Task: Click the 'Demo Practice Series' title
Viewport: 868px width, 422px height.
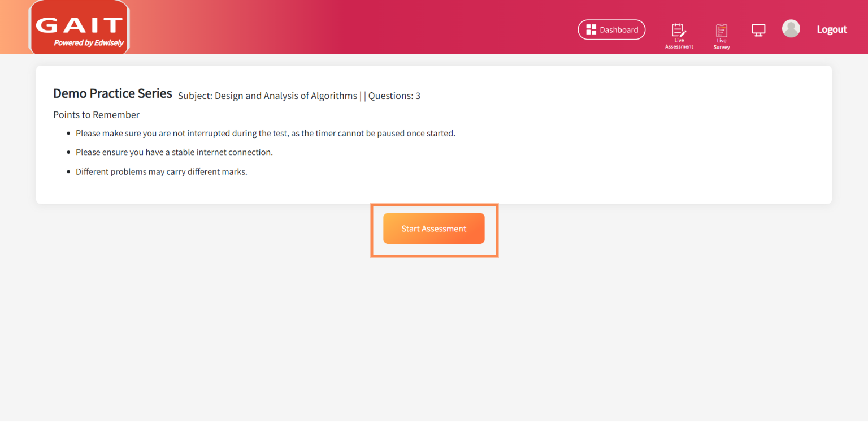Action: point(112,93)
